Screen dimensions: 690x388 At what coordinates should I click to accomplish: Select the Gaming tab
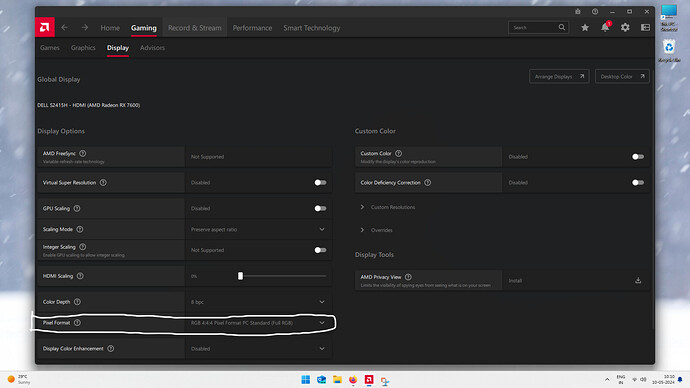point(143,28)
